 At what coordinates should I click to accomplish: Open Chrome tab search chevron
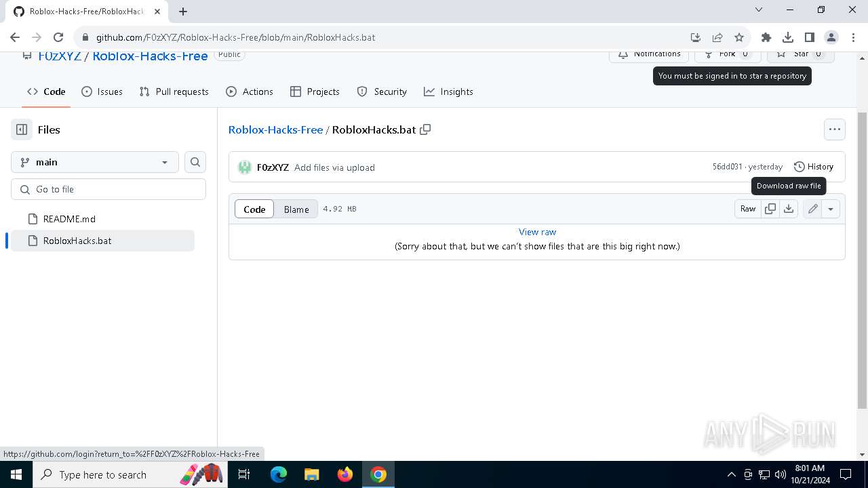[x=759, y=10]
